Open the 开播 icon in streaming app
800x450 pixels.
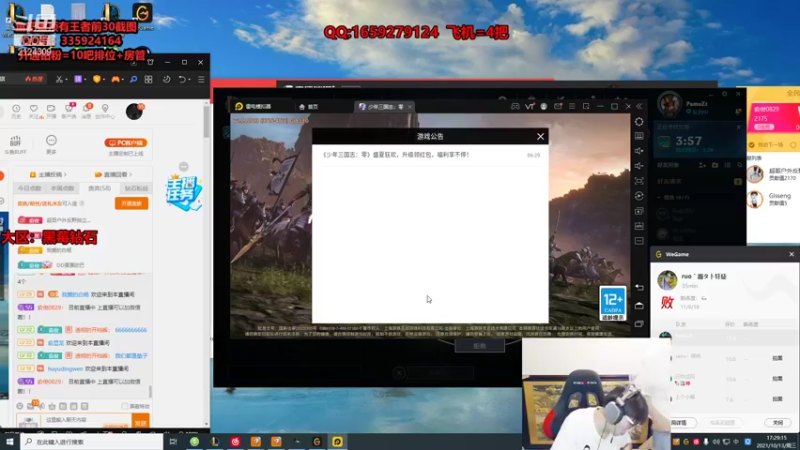pos(51,111)
